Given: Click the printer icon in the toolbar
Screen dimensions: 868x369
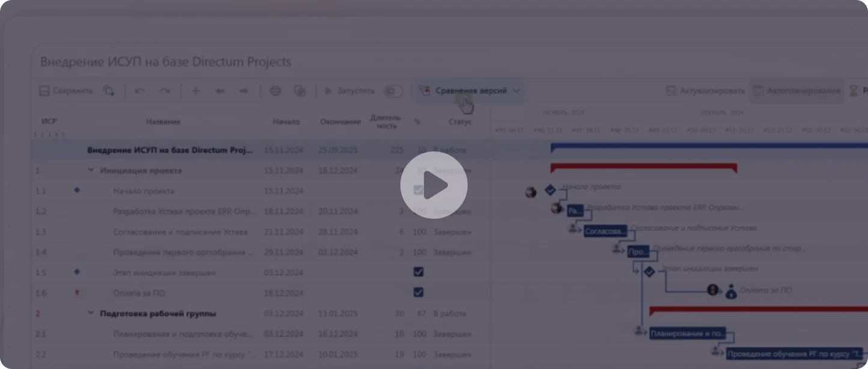Looking at the screenshot, I should click(275, 91).
